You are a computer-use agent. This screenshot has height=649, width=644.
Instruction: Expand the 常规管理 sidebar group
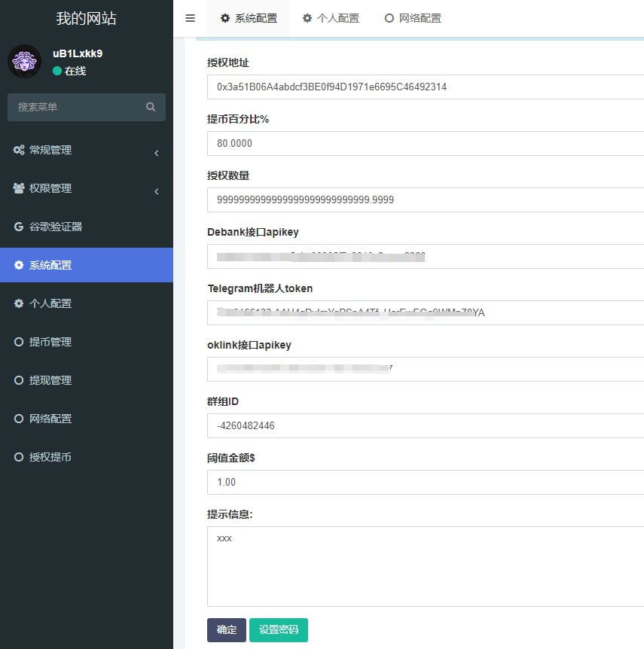pos(86,150)
